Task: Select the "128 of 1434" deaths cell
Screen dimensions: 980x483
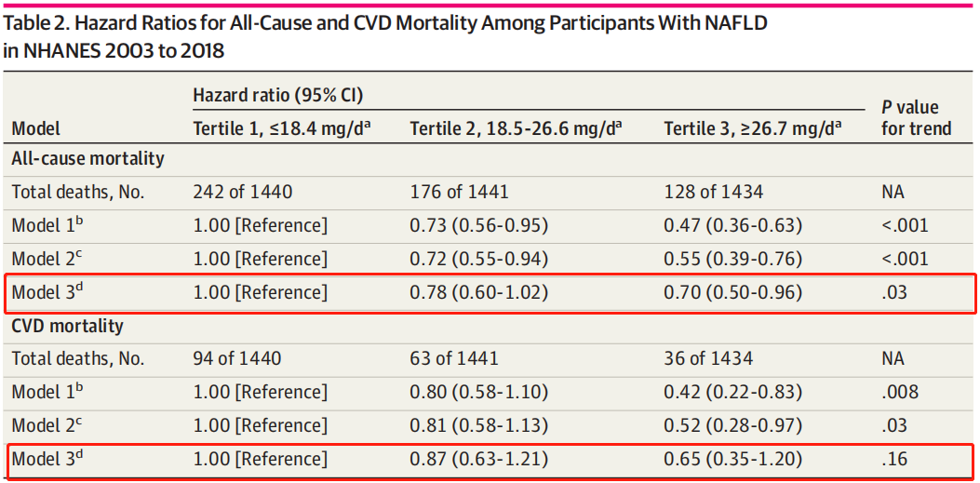Action: (713, 193)
